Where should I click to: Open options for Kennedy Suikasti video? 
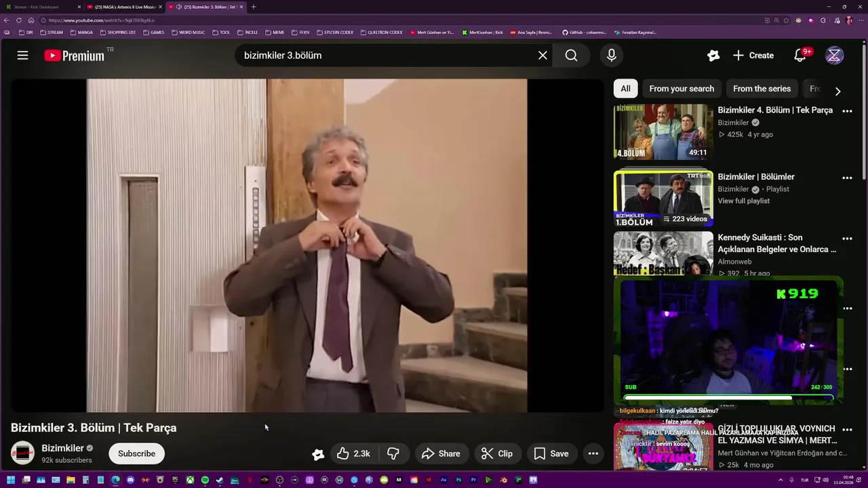(x=847, y=239)
